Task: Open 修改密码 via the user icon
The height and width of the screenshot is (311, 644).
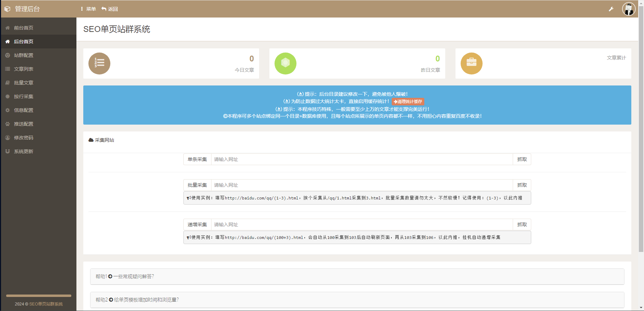Action: coord(8,137)
